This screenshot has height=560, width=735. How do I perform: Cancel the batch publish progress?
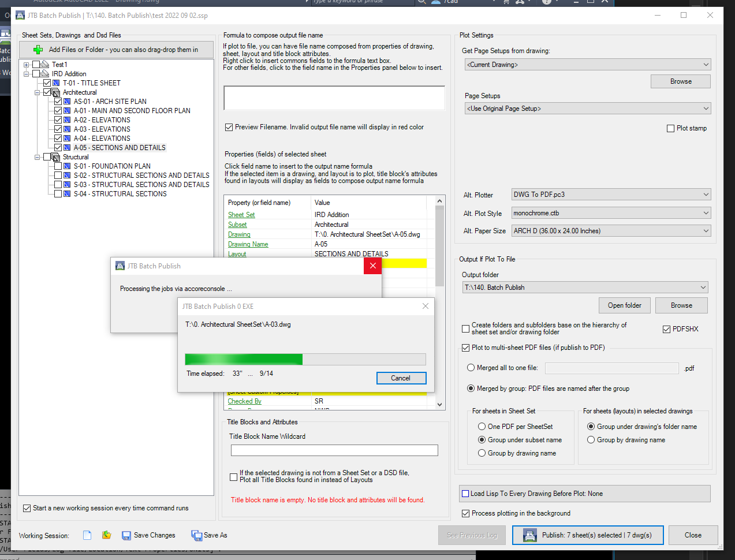coord(401,378)
